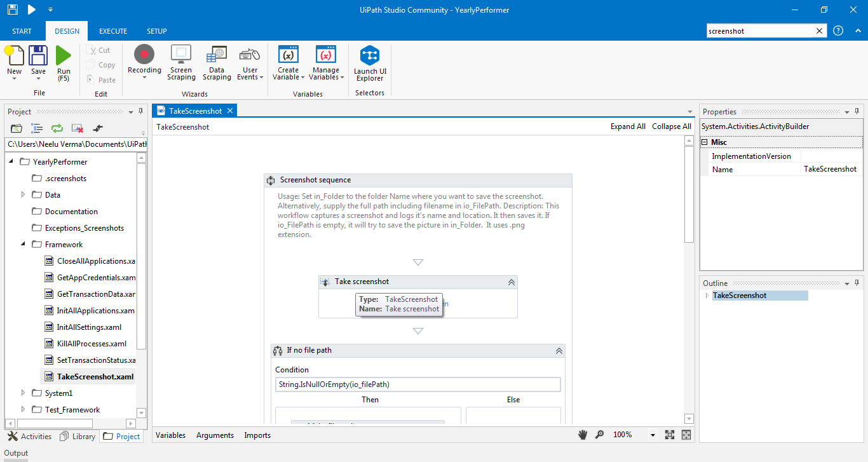Screen dimensions: 868x462
Task: Open the Arguments panel
Action: coord(215,435)
